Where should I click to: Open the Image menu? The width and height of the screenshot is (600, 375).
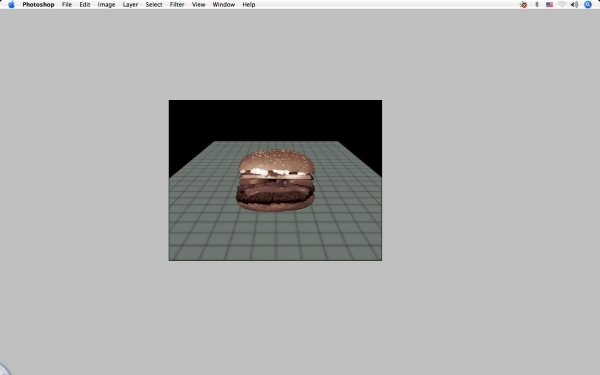[106, 5]
